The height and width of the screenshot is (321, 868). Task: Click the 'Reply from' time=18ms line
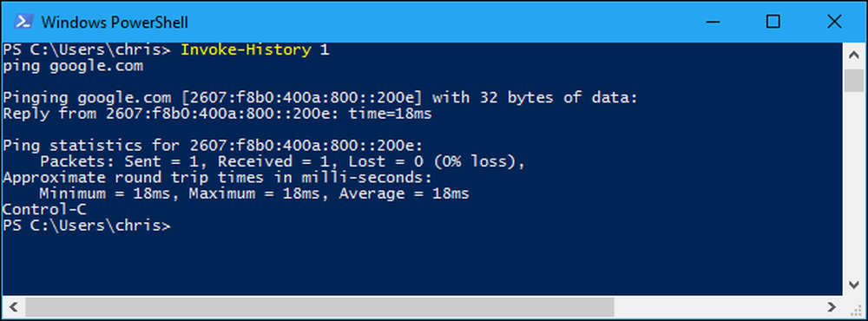(217, 114)
